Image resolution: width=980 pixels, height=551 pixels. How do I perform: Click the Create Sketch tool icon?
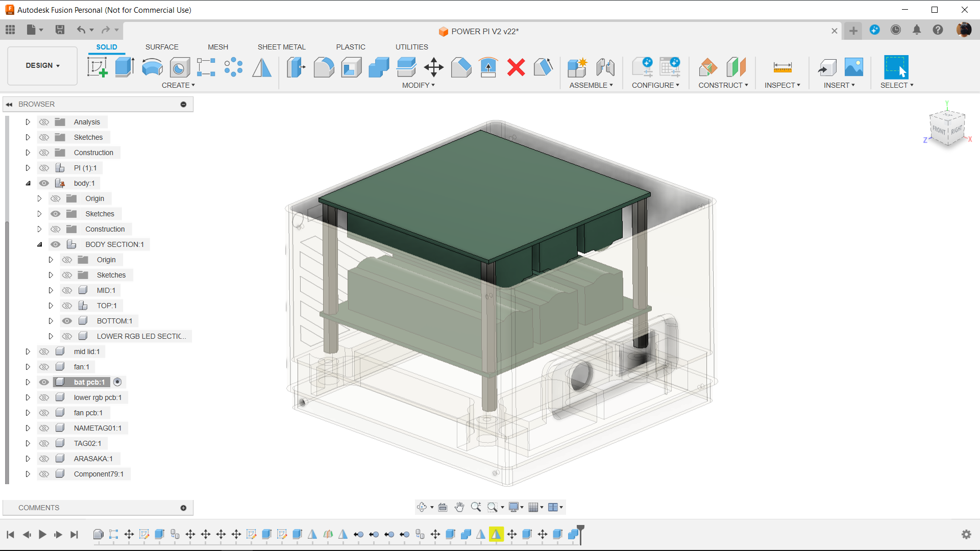pos(97,67)
